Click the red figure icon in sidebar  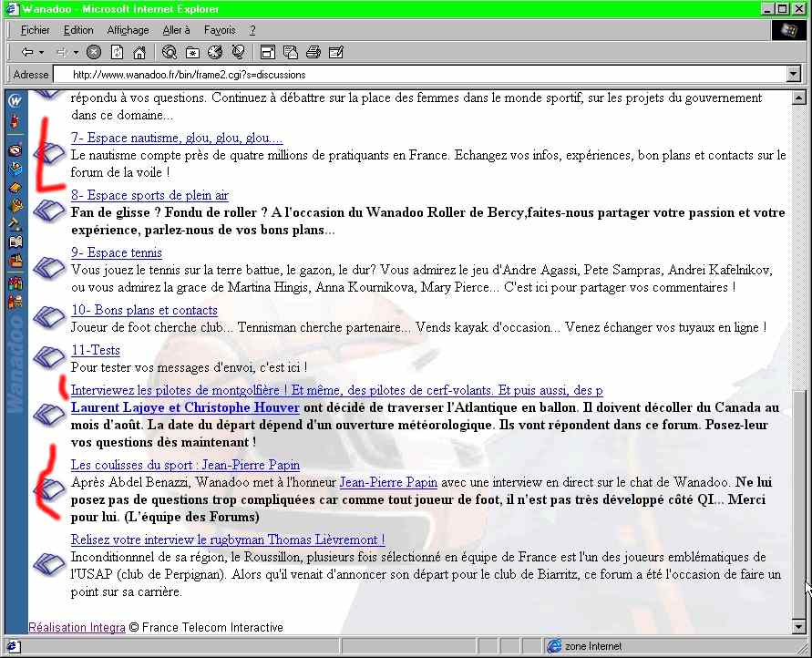(15, 121)
